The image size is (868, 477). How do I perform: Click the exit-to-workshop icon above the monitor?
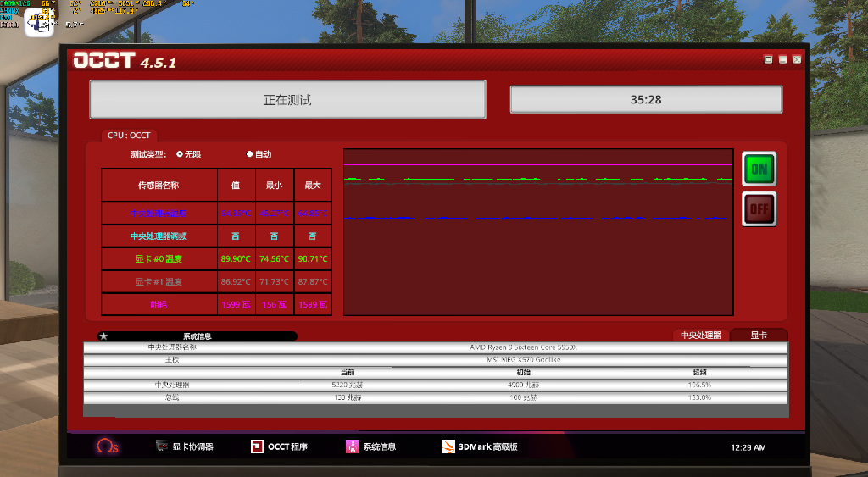[x=39, y=22]
